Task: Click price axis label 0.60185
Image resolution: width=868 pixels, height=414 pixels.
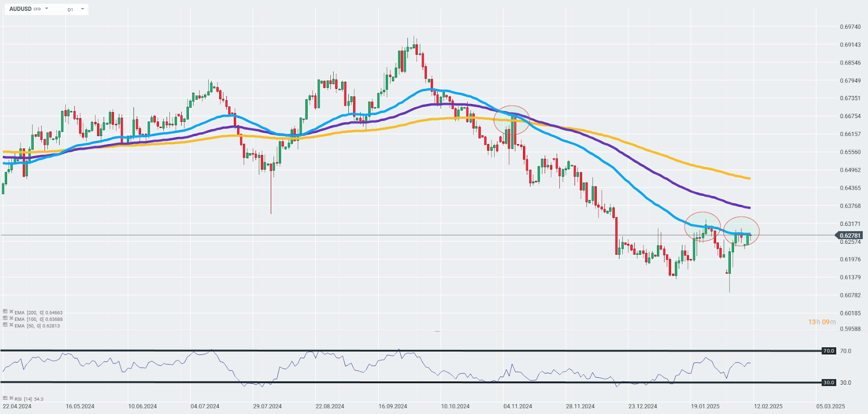Action: (850, 313)
